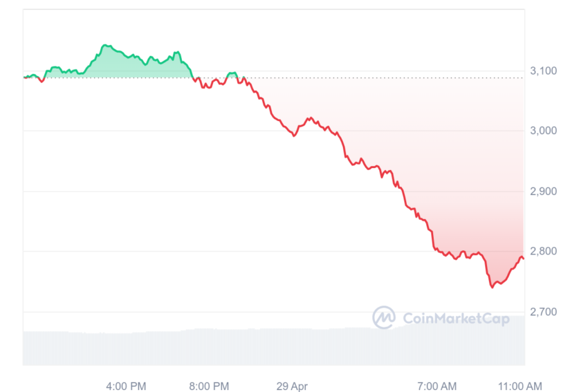Viewport: 588px width, 392px height.
Task: Select the 8:00 PM time label
Action: pos(209,386)
